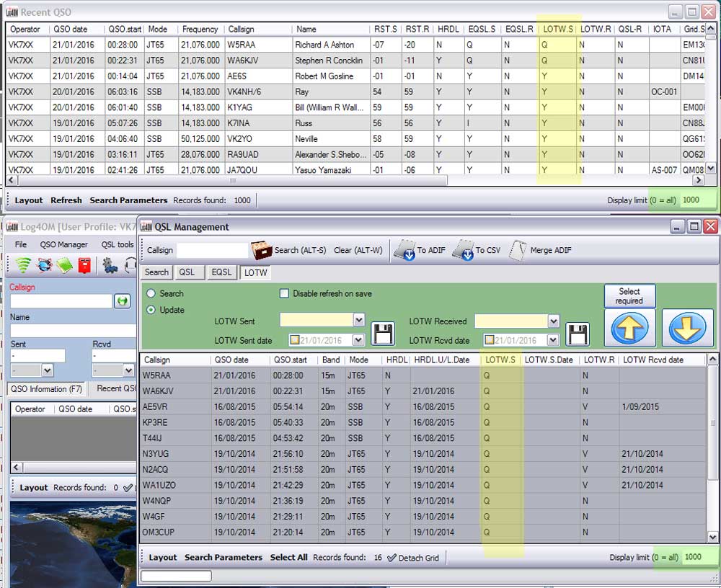The height and width of the screenshot is (588, 721).
Task: Open the QSO Manager menu
Action: pos(64,244)
